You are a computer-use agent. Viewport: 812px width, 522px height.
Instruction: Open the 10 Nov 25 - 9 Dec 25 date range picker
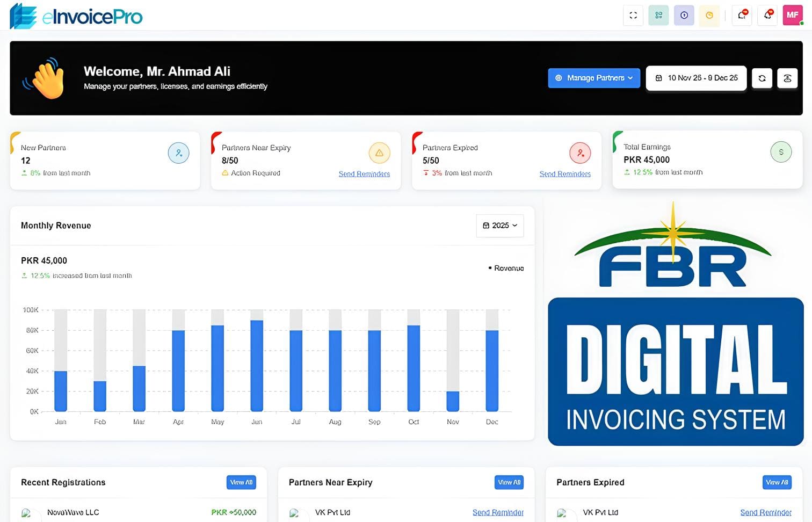[697, 78]
